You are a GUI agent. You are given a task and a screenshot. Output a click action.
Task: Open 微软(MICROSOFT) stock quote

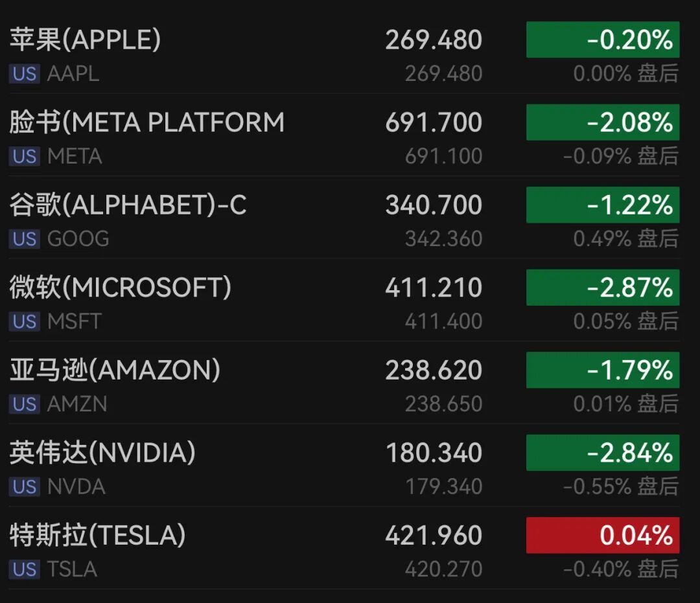click(120, 288)
